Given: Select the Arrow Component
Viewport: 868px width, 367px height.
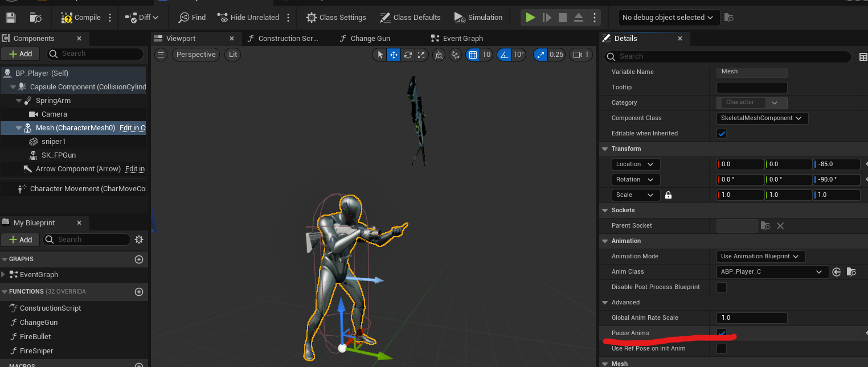Looking at the screenshot, I should pyautogui.click(x=78, y=169).
